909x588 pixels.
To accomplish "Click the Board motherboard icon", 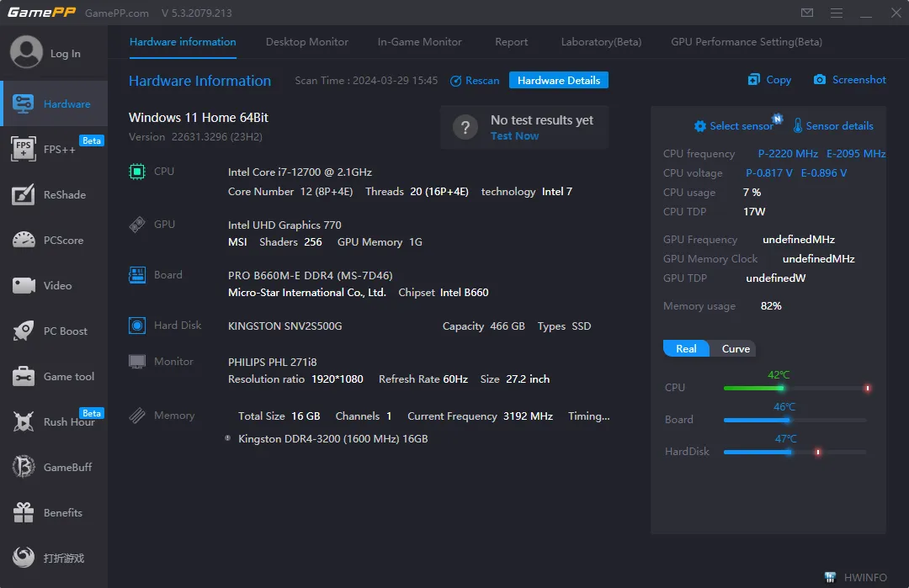I will click(x=137, y=274).
